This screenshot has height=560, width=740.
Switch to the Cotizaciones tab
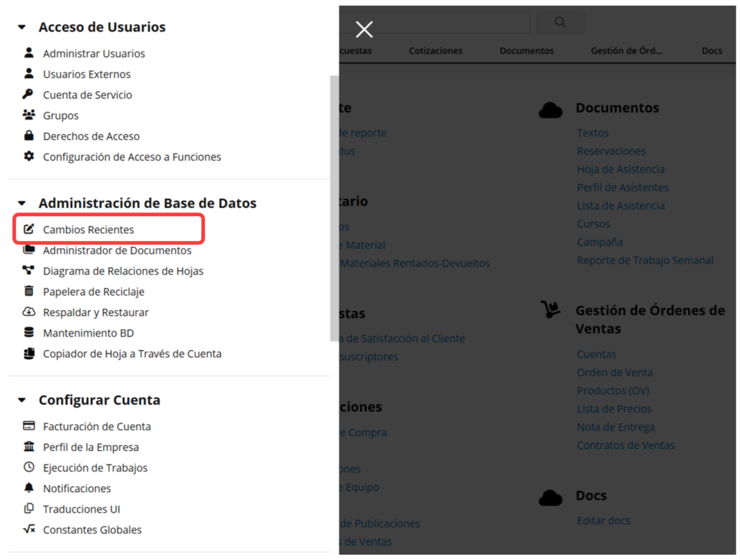point(435,51)
